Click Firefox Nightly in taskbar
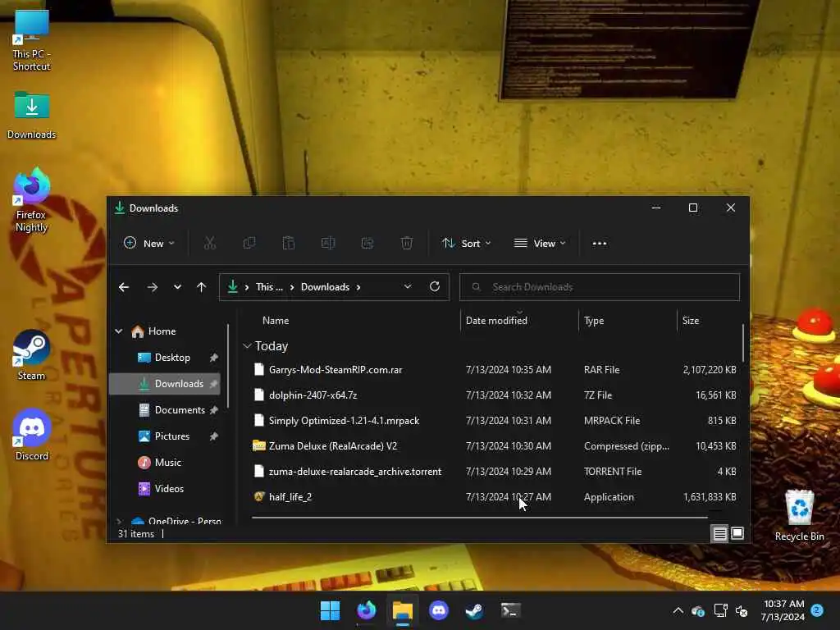 [x=367, y=610]
